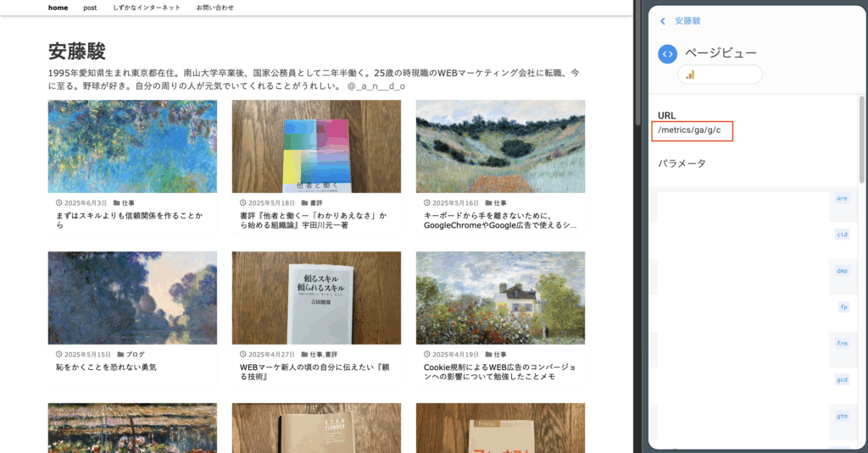Go back via 安藤駿 link in panel
Viewport: 868px width, 453px height.
[687, 21]
